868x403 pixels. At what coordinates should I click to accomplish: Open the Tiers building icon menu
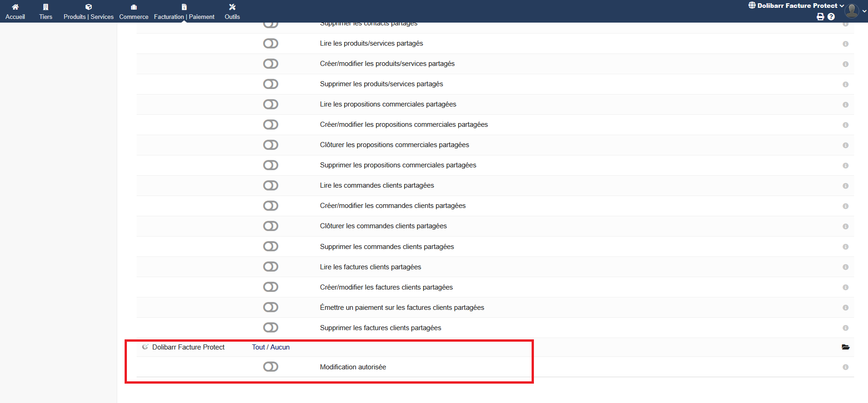tap(46, 7)
